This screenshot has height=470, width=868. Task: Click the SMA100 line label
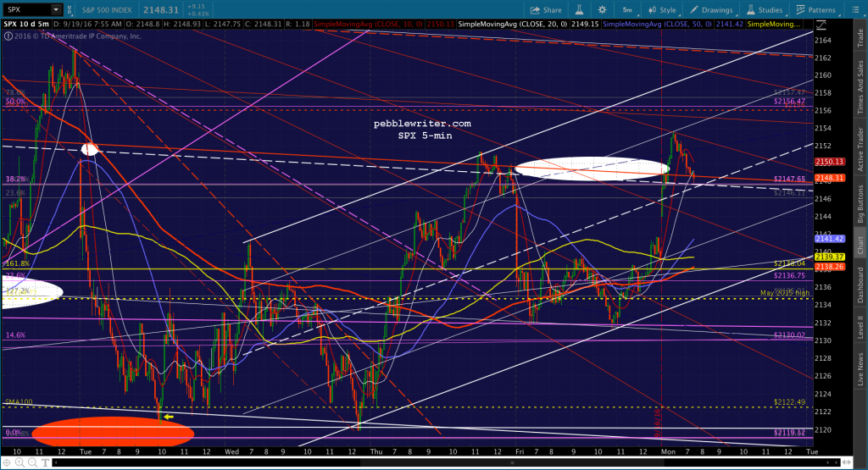[19, 402]
